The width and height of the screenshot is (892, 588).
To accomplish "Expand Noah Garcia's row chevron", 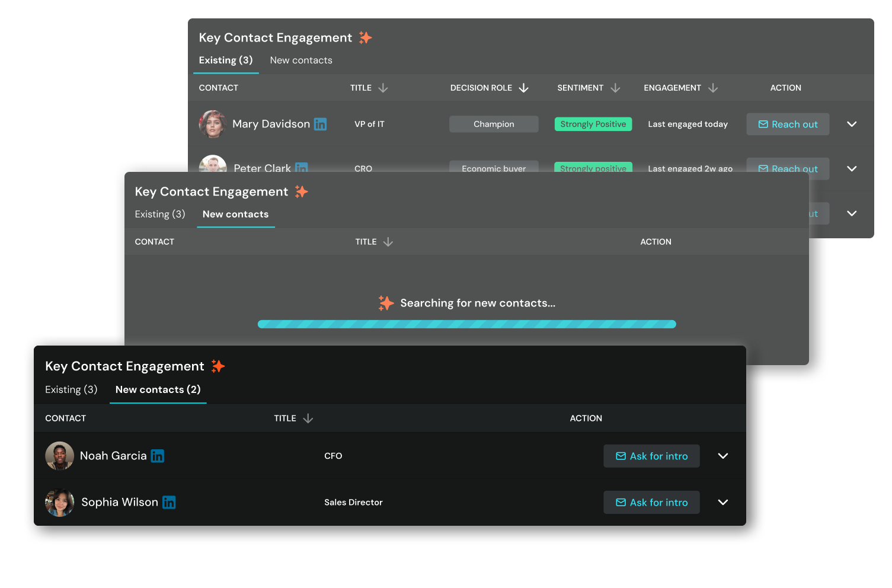I will (x=723, y=456).
